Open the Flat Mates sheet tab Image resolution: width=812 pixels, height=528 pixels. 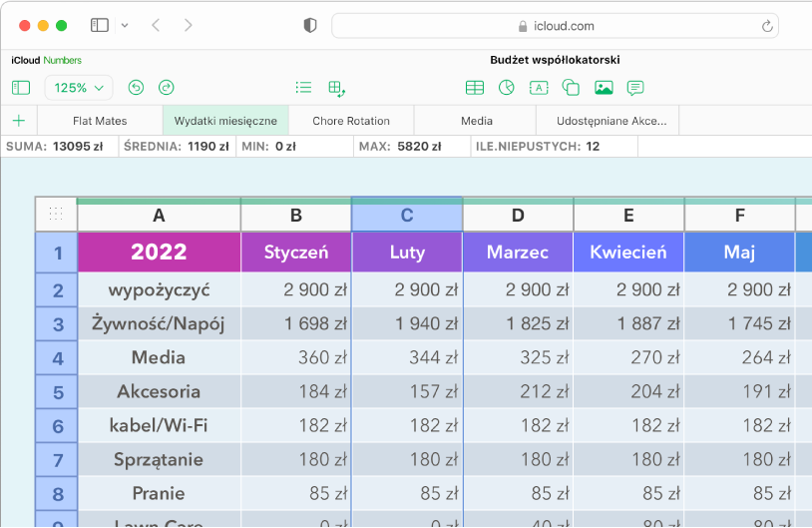pos(100,121)
